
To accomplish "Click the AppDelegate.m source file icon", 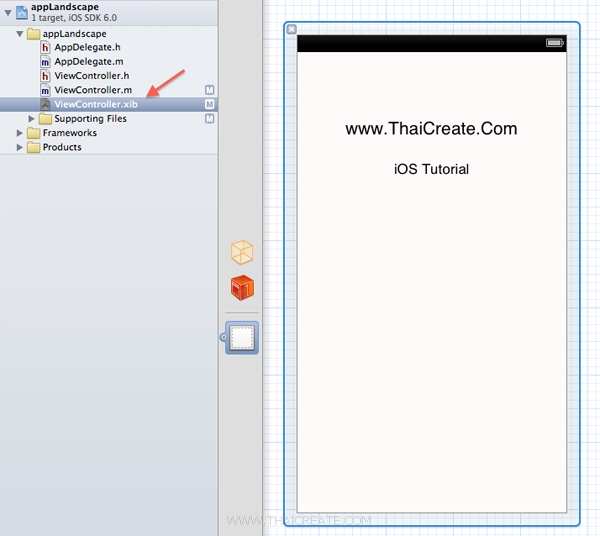I will [45, 62].
